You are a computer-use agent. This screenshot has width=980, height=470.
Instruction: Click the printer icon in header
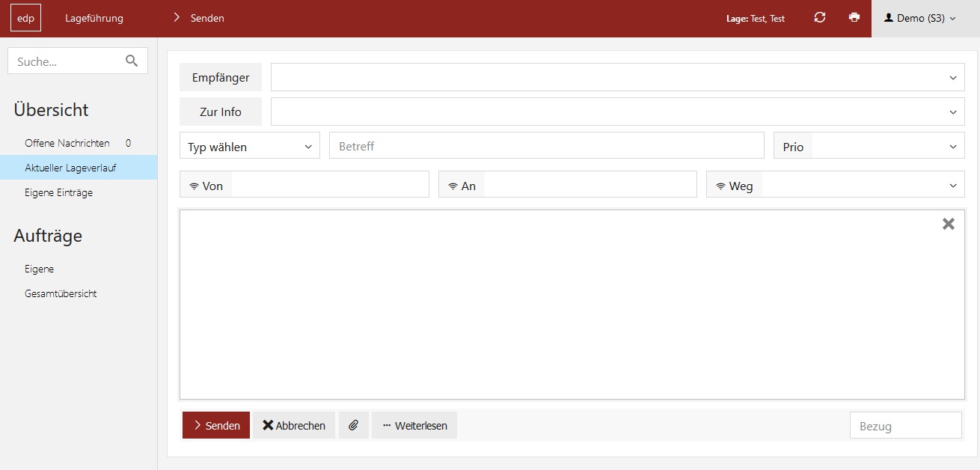tap(854, 18)
